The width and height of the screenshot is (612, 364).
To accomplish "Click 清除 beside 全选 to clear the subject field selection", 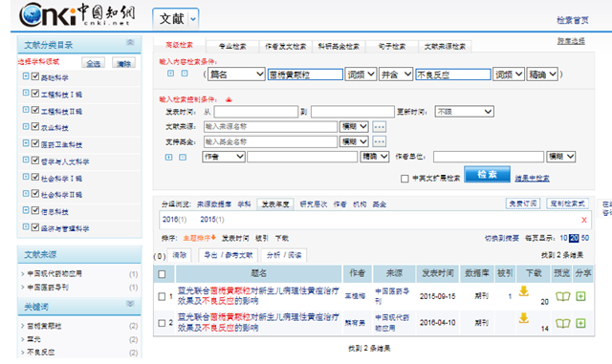I will 123,63.
